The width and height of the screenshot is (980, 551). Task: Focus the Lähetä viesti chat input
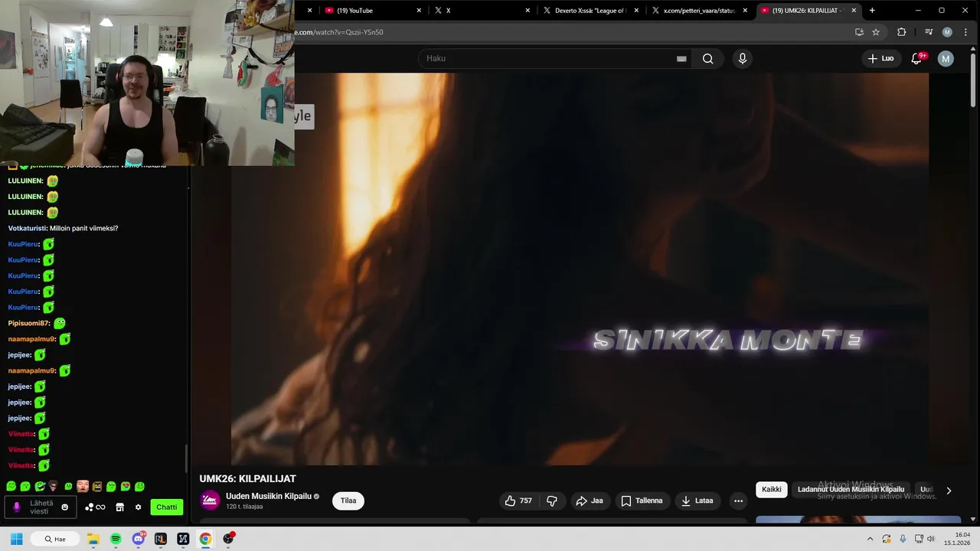tap(42, 507)
